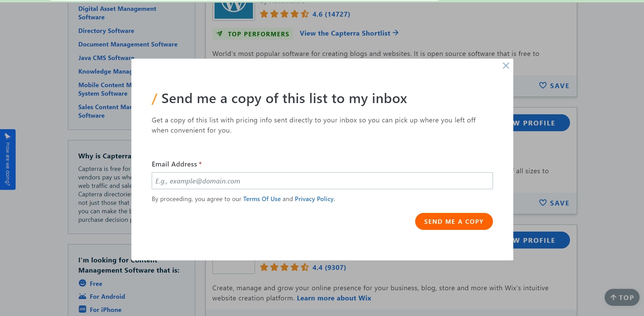Screen dimensions: 644x316
Task: Open Learn more about Wix link
Action: coord(334,298)
